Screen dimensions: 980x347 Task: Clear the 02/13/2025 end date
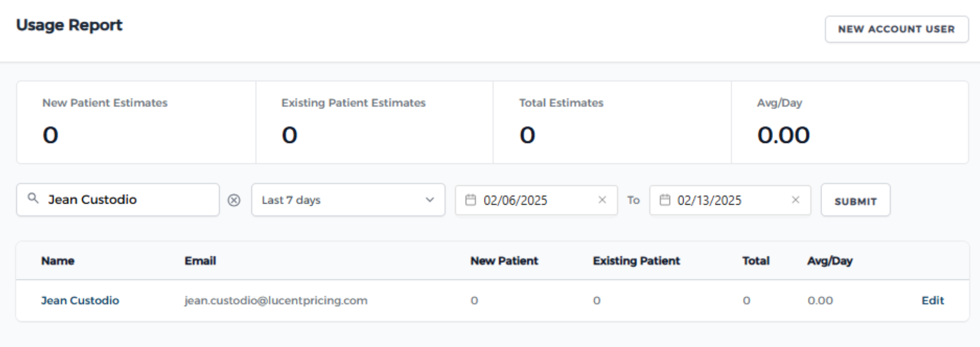coord(796,200)
